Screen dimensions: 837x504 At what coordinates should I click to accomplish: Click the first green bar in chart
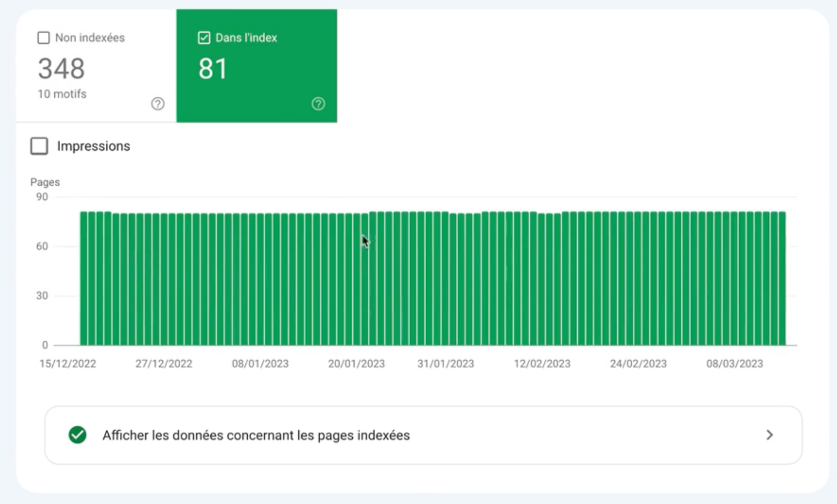tap(83, 279)
